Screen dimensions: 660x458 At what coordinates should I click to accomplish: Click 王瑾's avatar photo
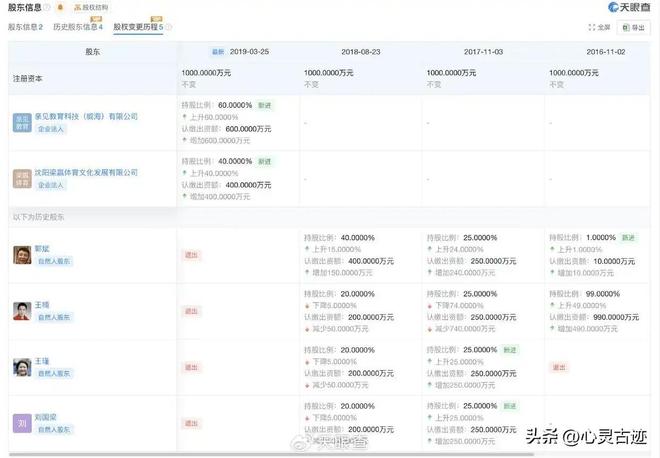point(22,367)
